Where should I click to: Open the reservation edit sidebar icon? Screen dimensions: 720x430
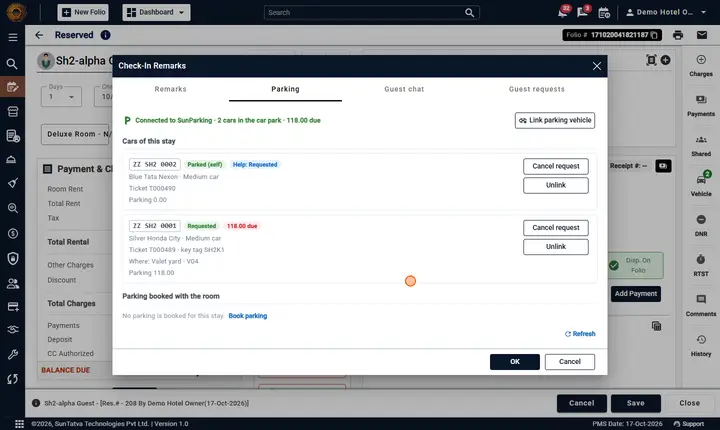pyautogui.click(x=12, y=87)
